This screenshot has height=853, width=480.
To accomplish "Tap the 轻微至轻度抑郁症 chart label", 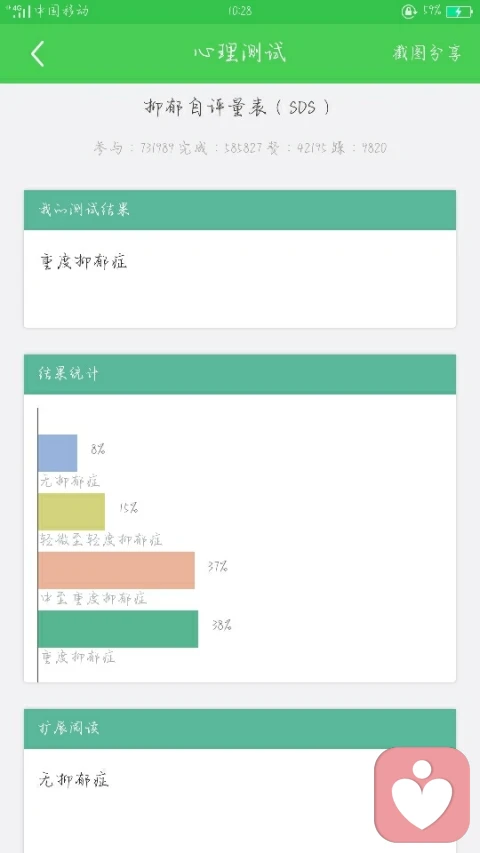I will click(x=101, y=540).
